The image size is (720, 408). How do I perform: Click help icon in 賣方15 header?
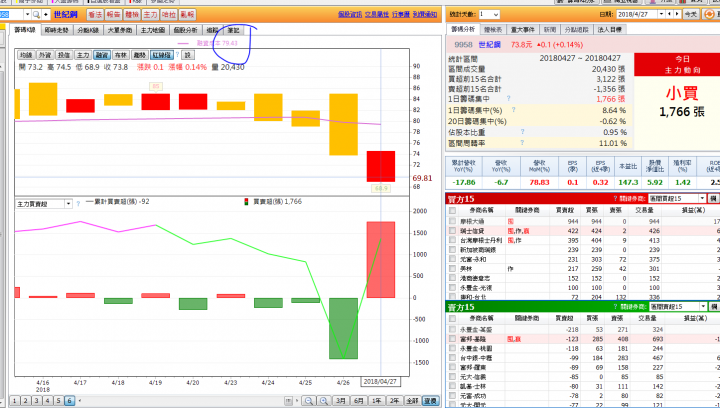pyautogui.click(x=615, y=307)
